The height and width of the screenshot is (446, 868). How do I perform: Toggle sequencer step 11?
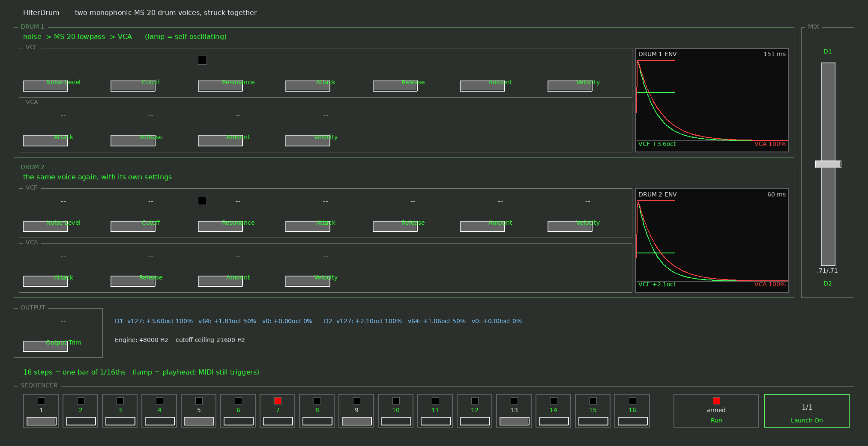pos(435,421)
